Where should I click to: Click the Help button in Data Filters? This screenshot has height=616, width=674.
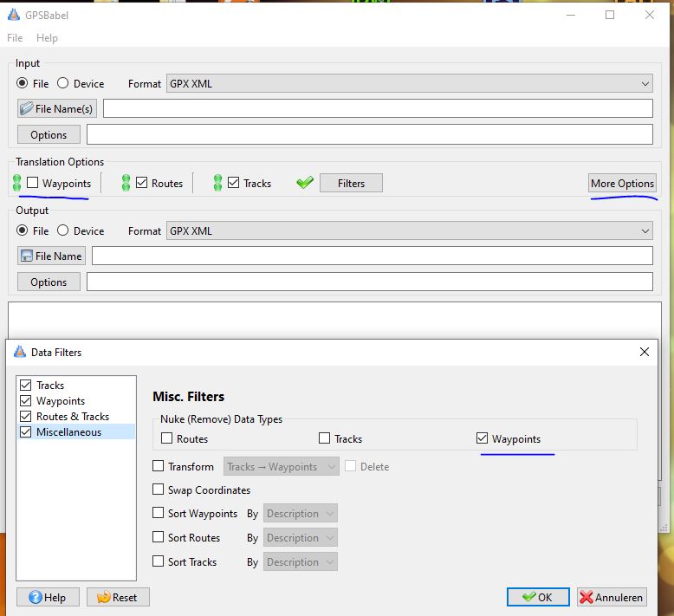(48, 597)
